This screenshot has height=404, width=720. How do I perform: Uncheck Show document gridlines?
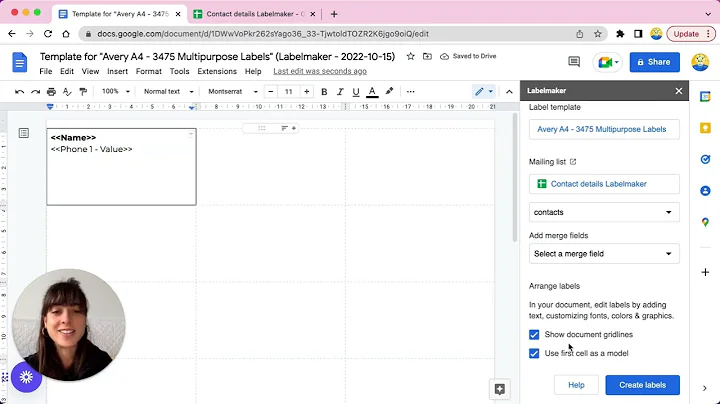tap(534, 335)
